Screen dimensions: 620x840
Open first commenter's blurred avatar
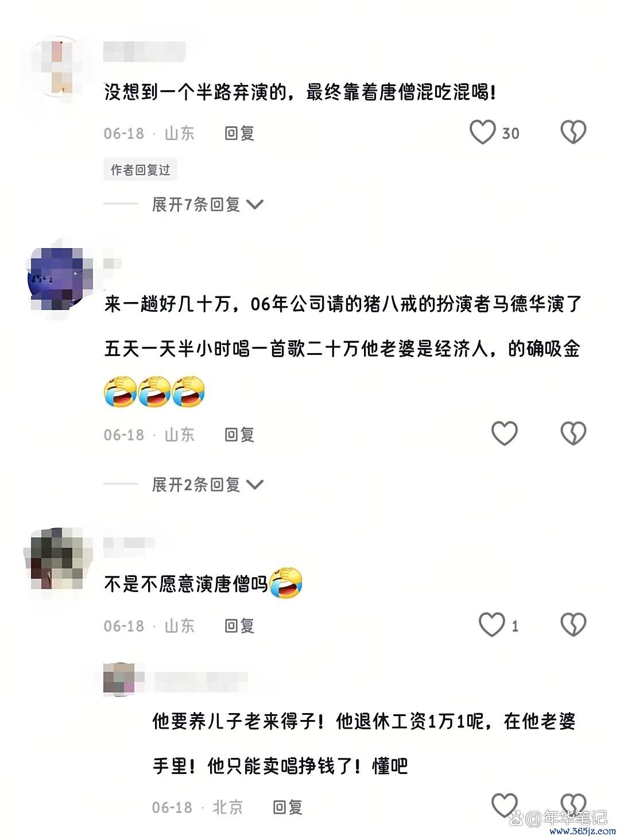59,68
